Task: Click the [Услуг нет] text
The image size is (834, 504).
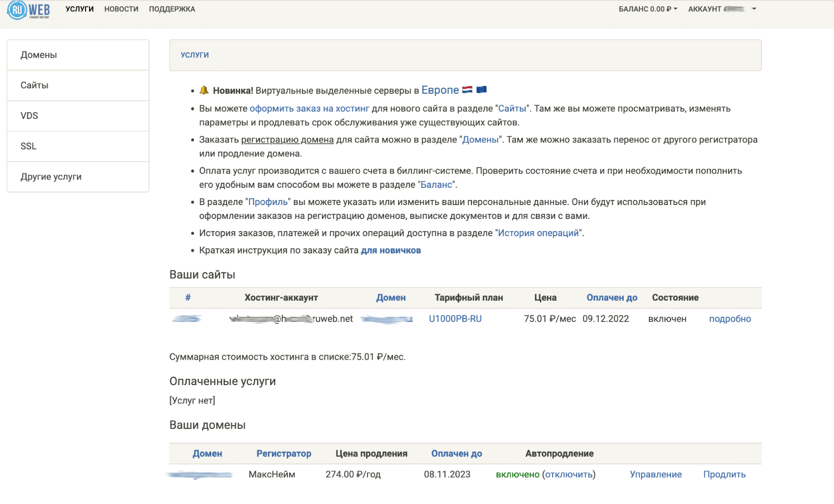Action: pos(192,401)
